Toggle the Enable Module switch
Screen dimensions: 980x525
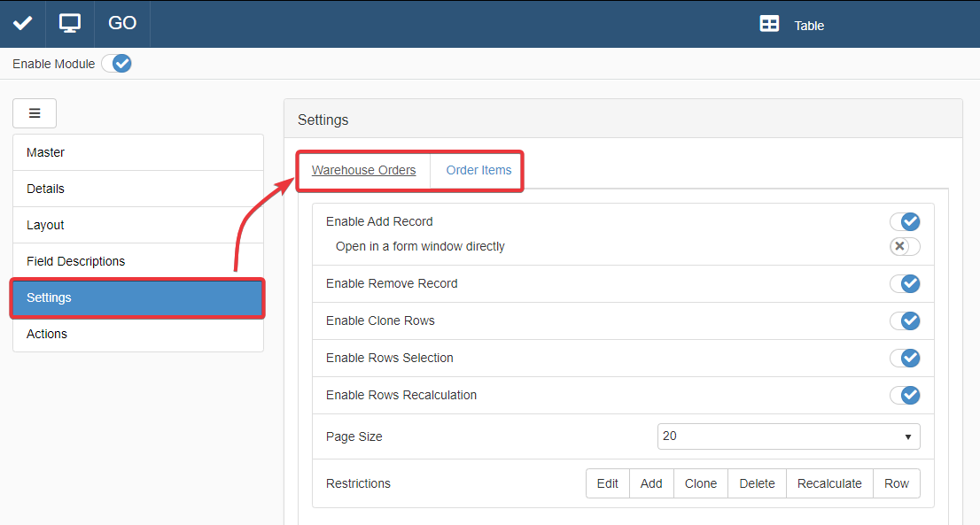pyautogui.click(x=116, y=64)
